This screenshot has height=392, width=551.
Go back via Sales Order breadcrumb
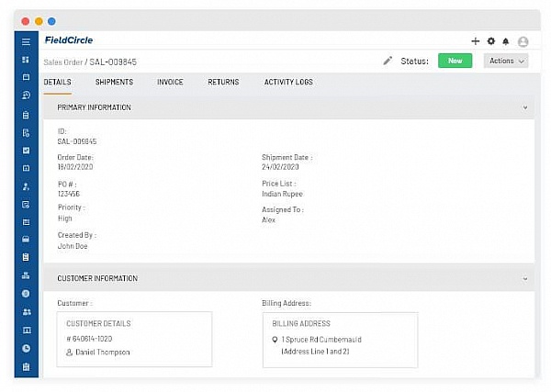coord(62,62)
